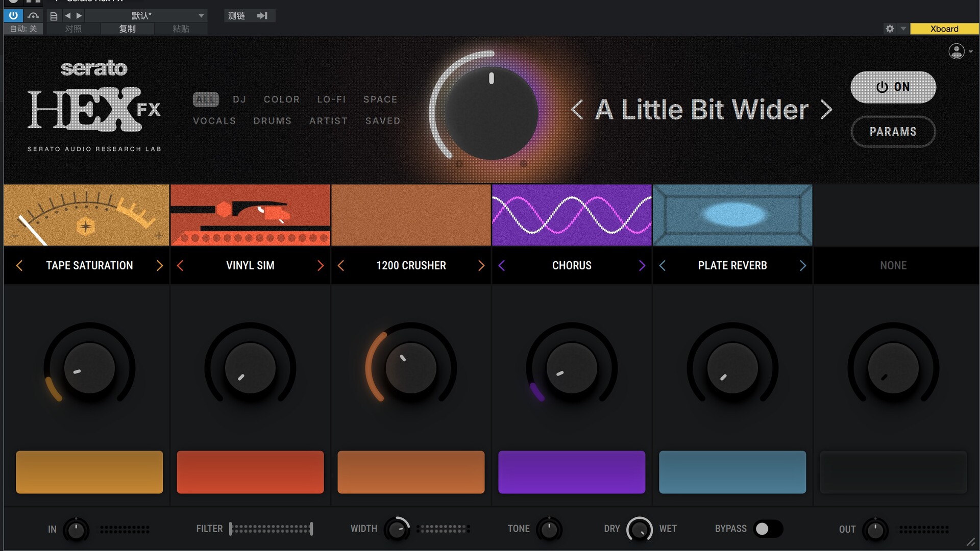Click the host automation read icon
The image size is (980, 551).
33,16
